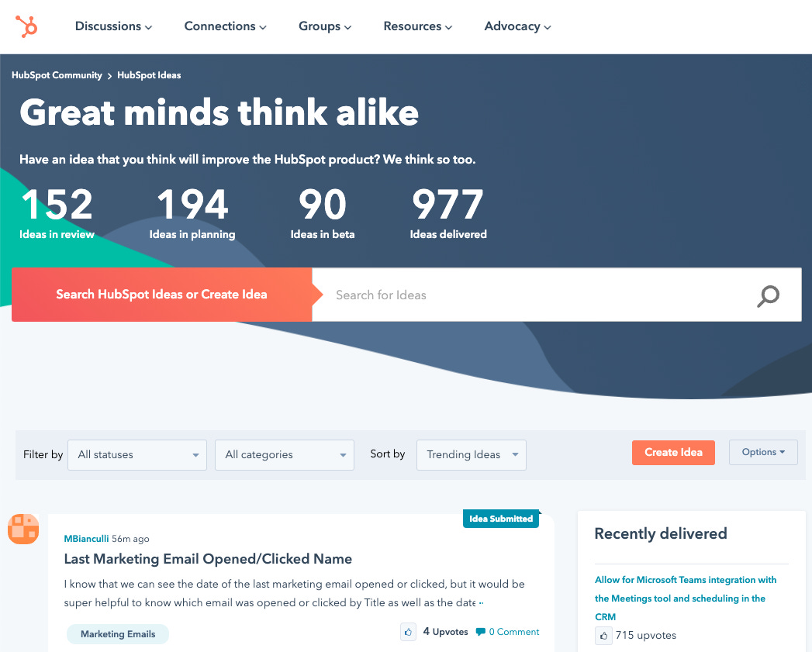This screenshot has width=812, height=652.
Task: Click the Marketing Emails tag
Action: pyautogui.click(x=118, y=634)
